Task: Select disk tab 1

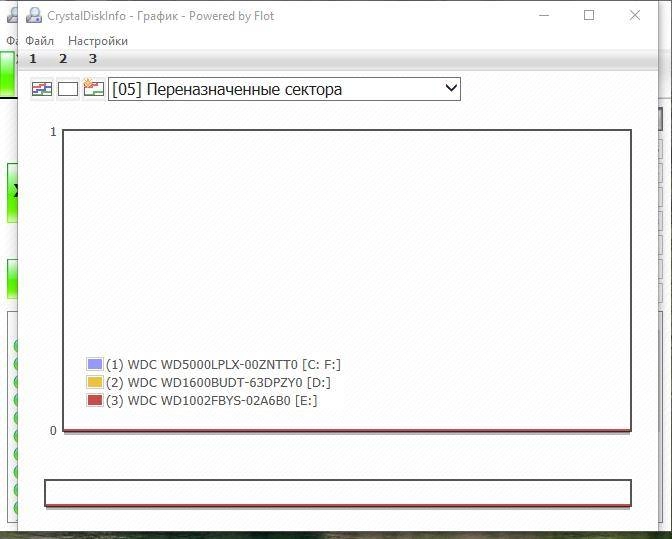Action: (x=33, y=59)
